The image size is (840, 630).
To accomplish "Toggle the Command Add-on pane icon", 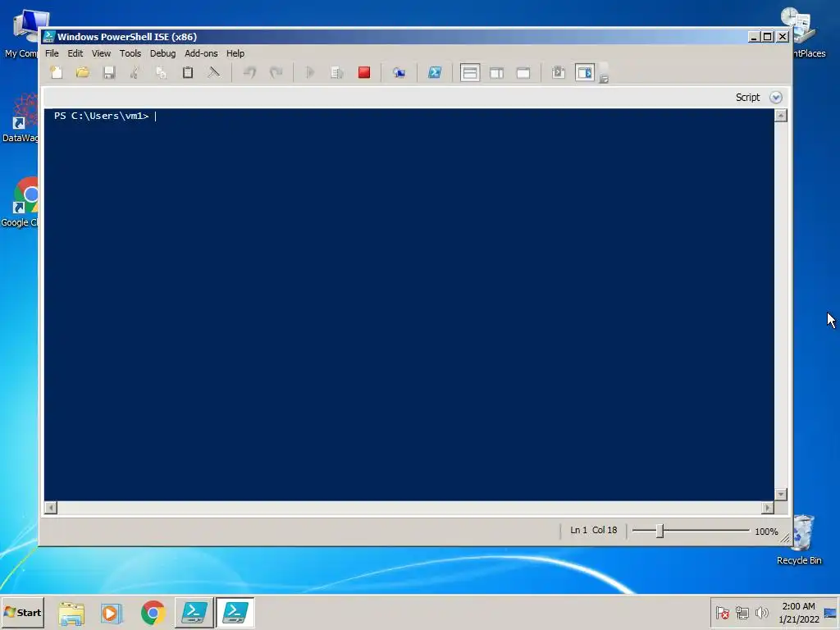I will pyautogui.click(x=585, y=72).
